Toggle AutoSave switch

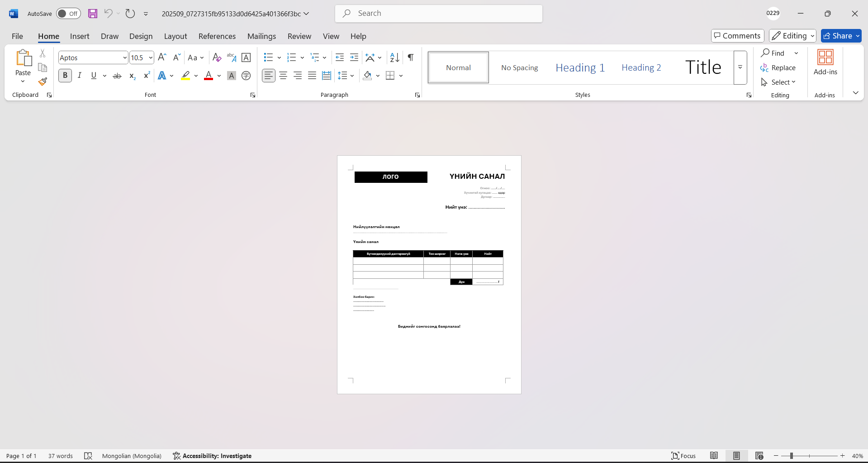[x=68, y=14]
